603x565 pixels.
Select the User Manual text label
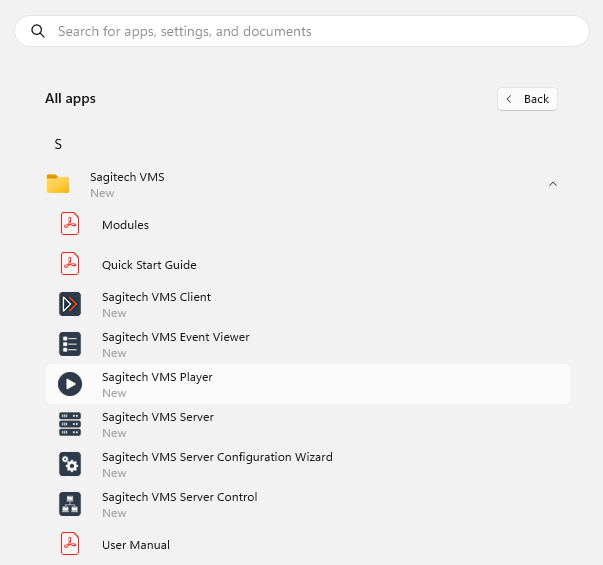coord(136,545)
